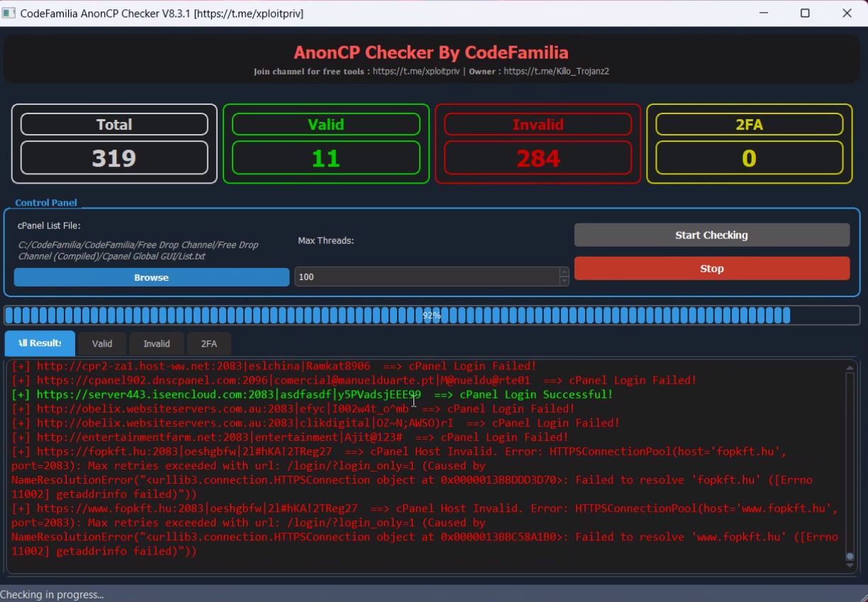Click the Valid count value 11
The image size is (868, 602).
tap(325, 157)
